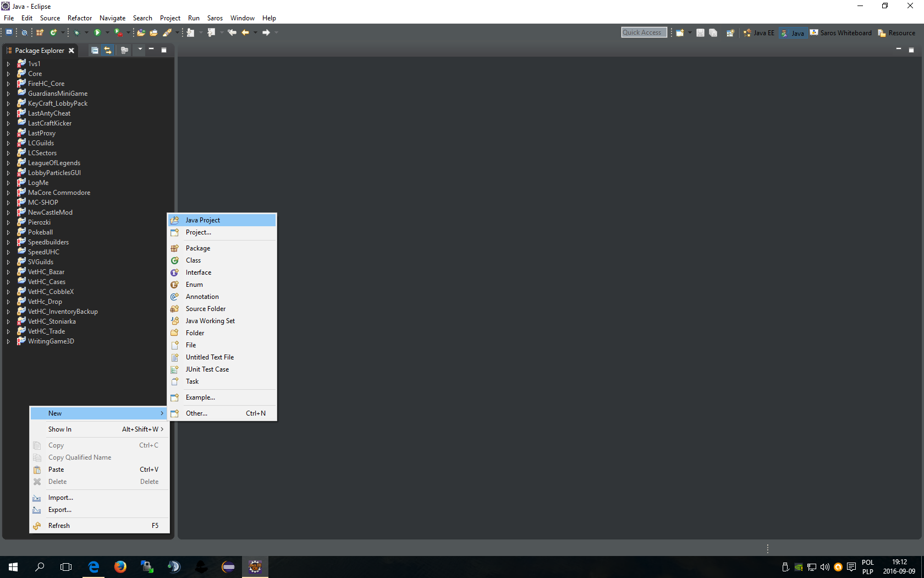924x578 pixels.
Task: Switch to the Saros Whiteboard perspective
Action: [840, 33]
